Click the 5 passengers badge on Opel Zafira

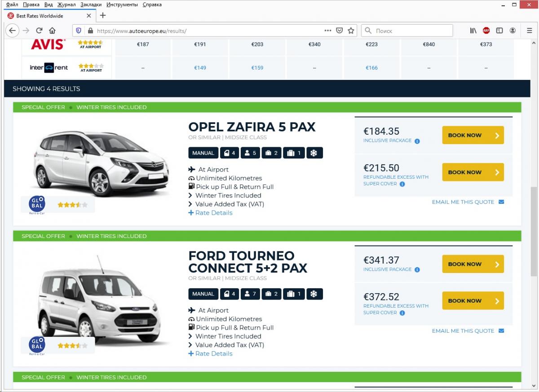pos(251,153)
